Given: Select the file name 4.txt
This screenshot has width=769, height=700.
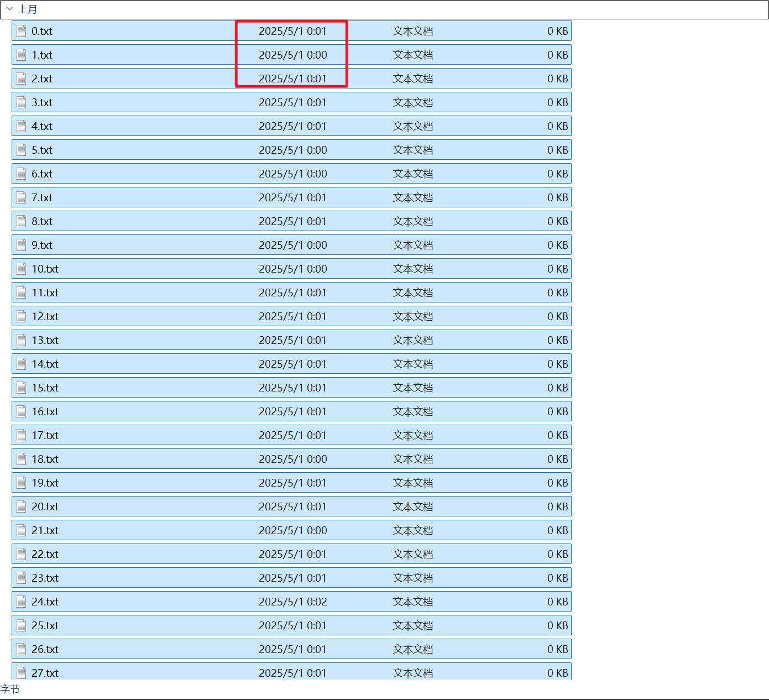Looking at the screenshot, I should tap(42, 126).
